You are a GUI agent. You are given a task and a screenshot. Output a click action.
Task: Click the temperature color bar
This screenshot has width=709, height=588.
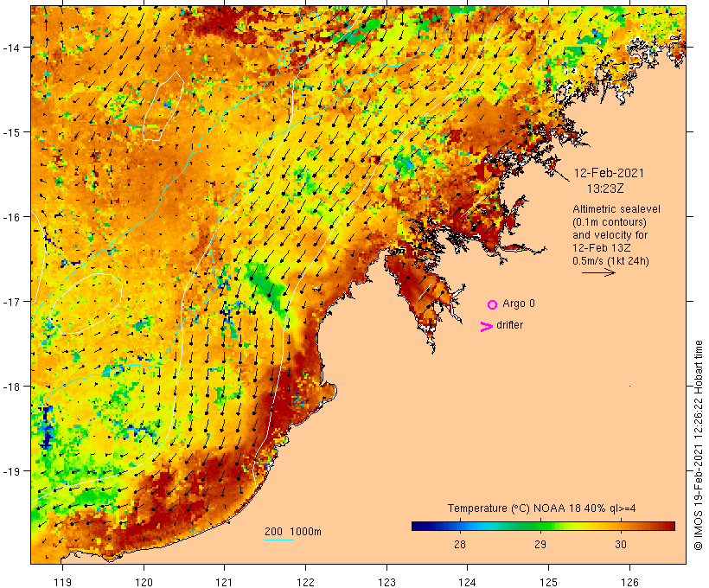point(543,526)
